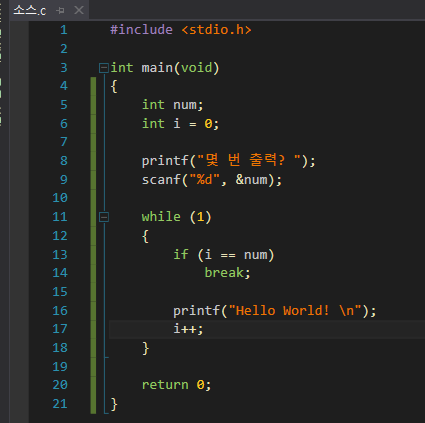Click on 'int i = 0;' line
The height and width of the screenshot is (423, 425).
(x=180, y=124)
